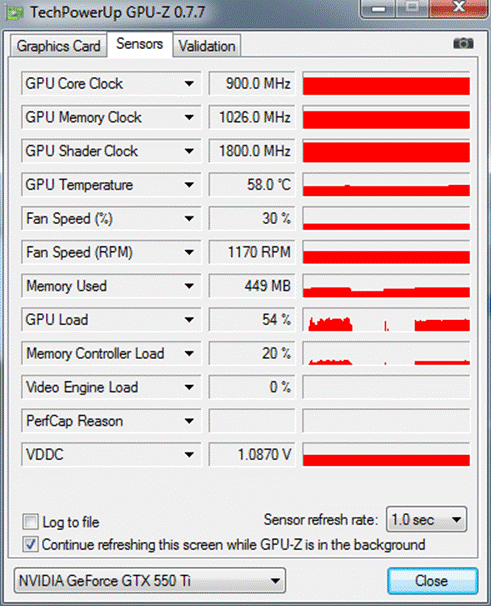Enable the Log to file checkbox
491x606 pixels.
[30, 521]
